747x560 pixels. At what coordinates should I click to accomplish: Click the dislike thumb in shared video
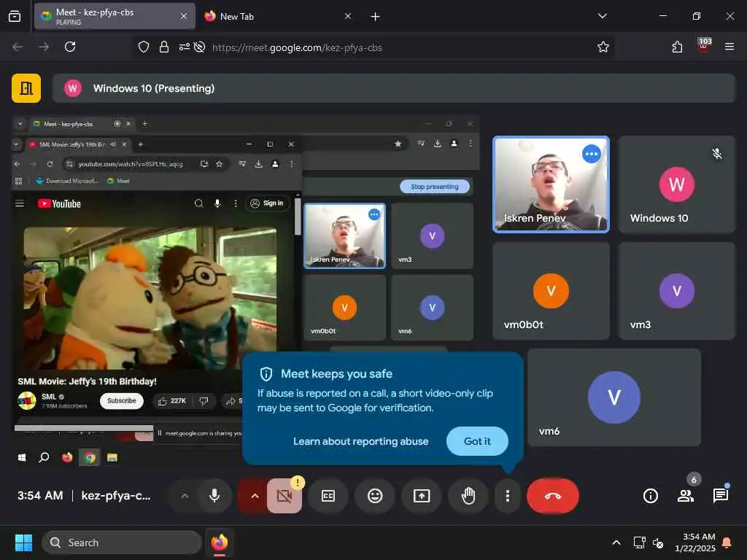[x=204, y=401]
